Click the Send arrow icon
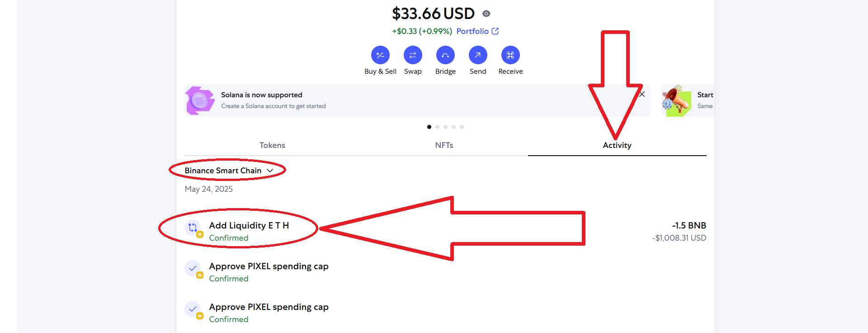 (x=478, y=55)
